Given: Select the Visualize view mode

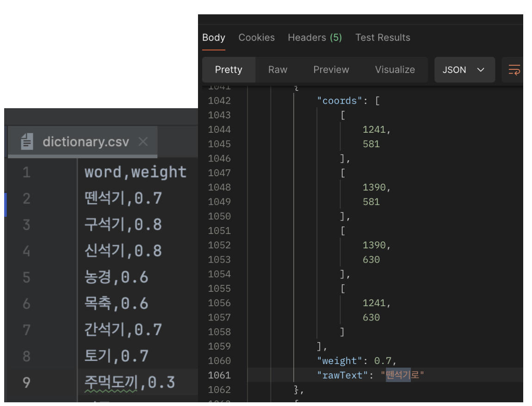Looking at the screenshot, I should pyautogui.click(x=395, y=69).
